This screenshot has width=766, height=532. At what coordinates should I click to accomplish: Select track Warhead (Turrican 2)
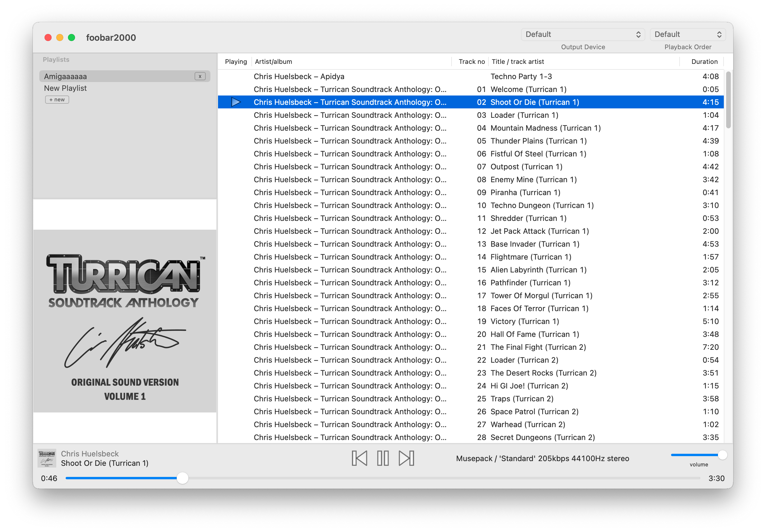[471, 424]
